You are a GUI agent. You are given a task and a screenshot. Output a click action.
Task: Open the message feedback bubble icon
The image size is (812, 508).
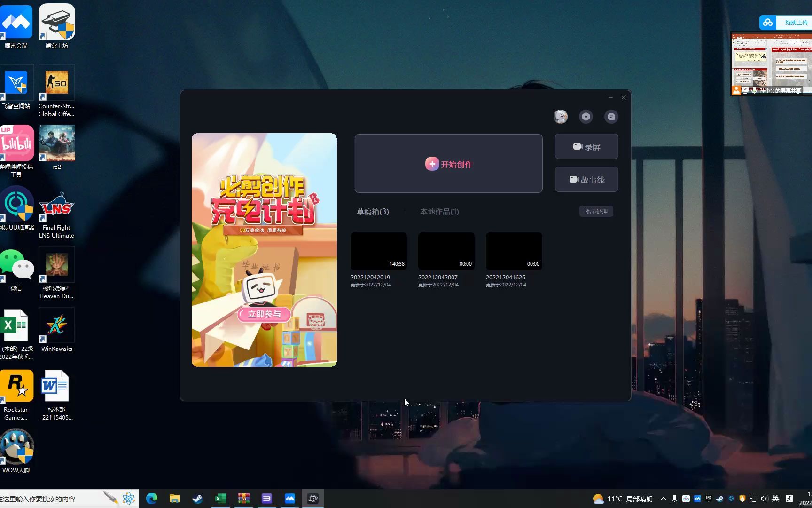611,117
